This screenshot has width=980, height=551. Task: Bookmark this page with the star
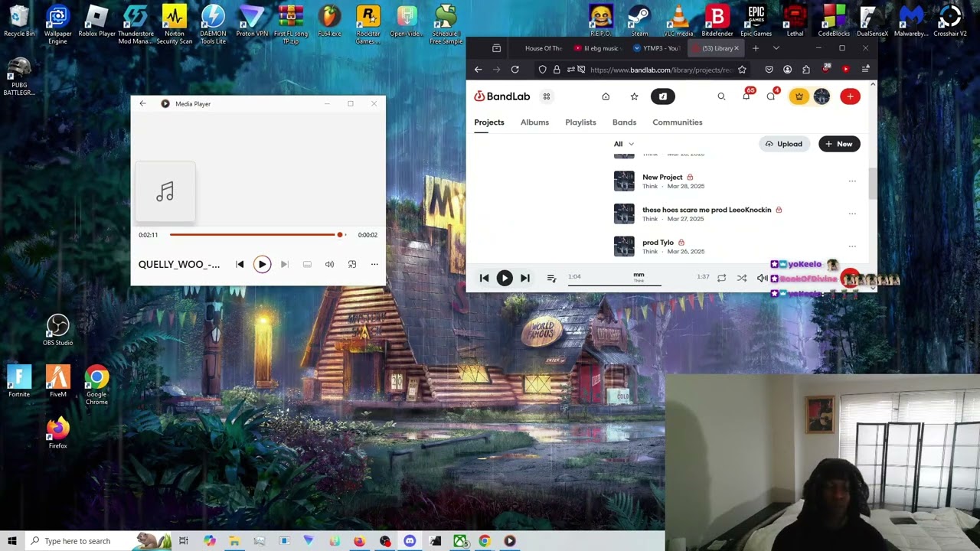point(742,70)
